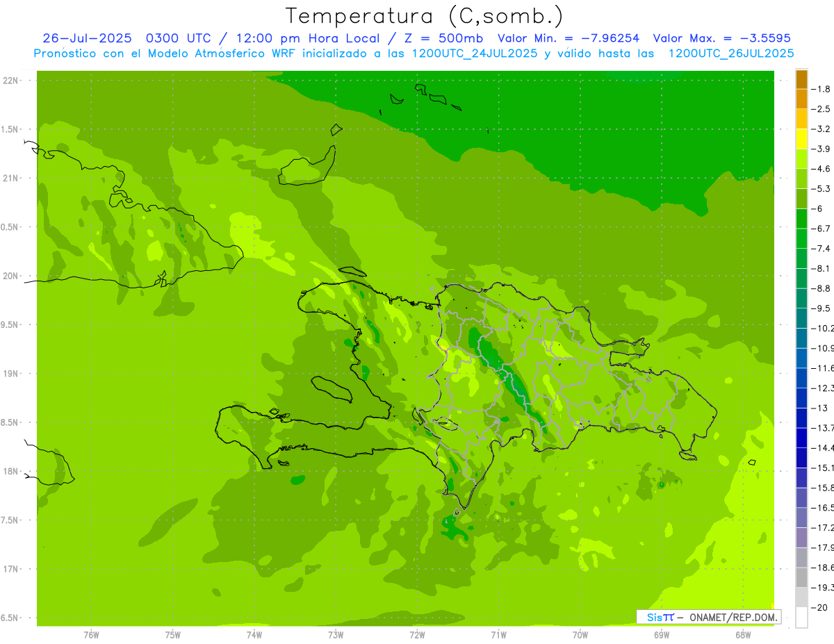Click the '-16.5' colorbar label
This screenshot has width=834, height=644.
(823, 508)
